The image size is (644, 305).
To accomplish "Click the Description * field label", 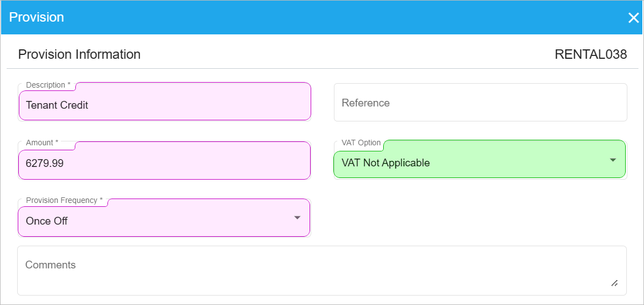I will pos(48,85).
